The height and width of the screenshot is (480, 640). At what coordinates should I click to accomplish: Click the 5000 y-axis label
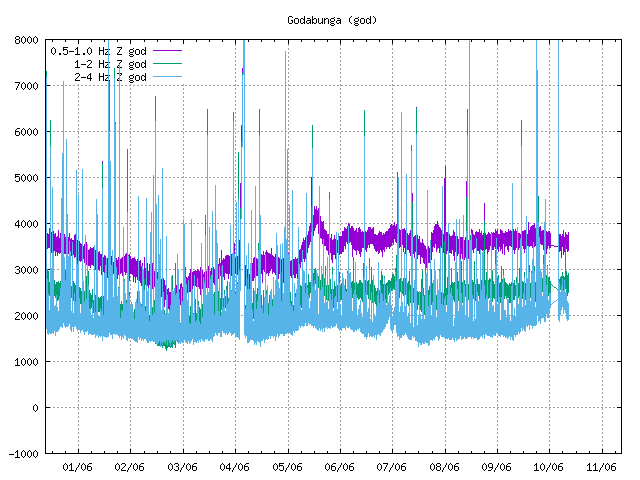[x=27, y=178]
